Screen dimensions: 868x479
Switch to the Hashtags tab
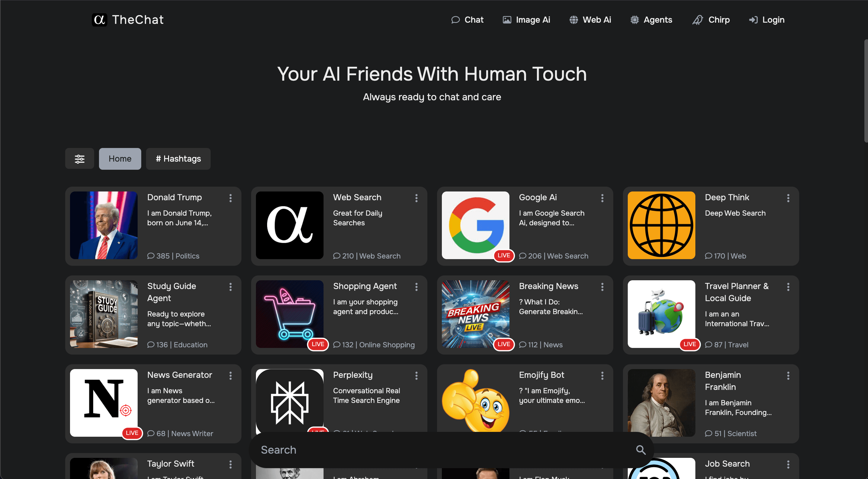tap(178, 159)
